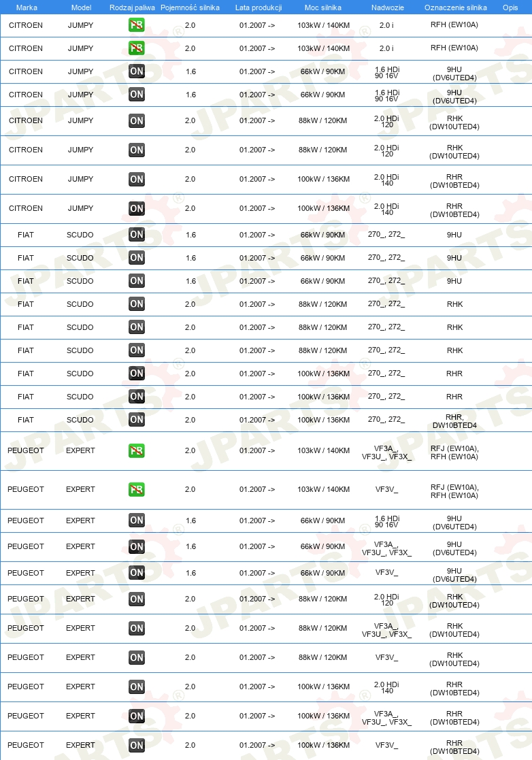
Task: Click 'RHK (DW10UTED4)' in Peugeot 2.0 HDi 120 row
Action: pyautogui.click(x=454, y=601)
